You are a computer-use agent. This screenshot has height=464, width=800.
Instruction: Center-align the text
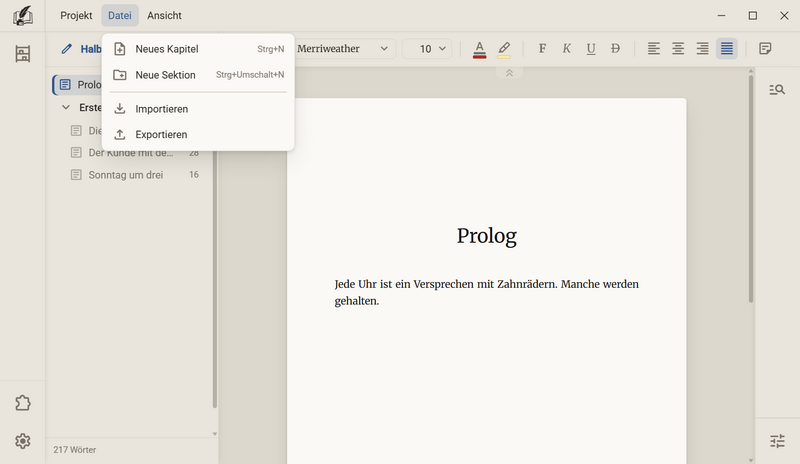(x=678, y=49)
